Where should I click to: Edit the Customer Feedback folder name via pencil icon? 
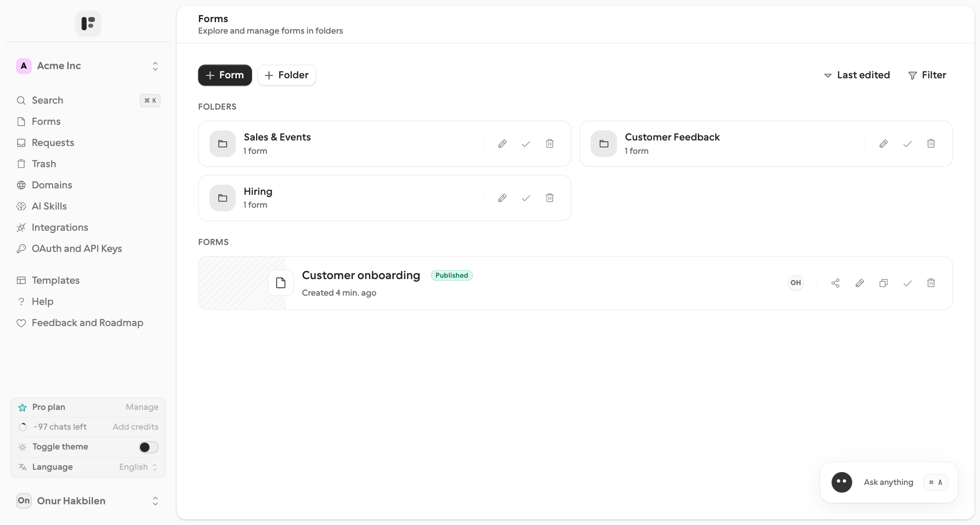[884, 144]
